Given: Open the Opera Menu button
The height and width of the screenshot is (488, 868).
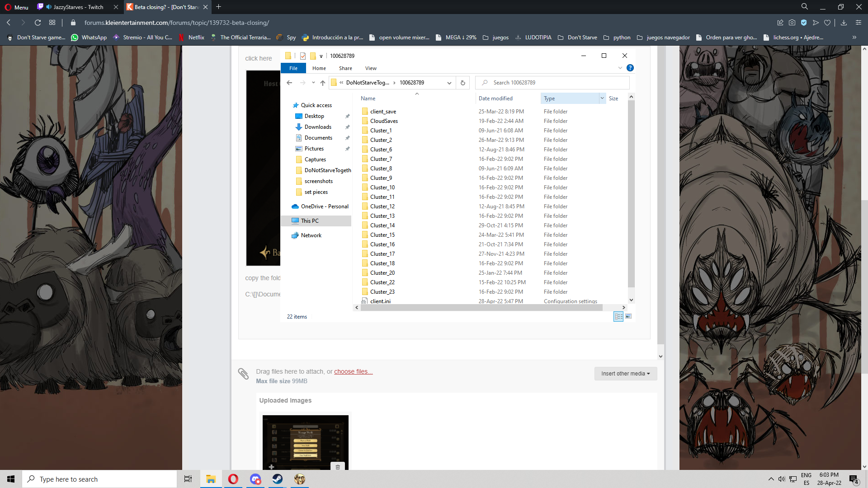Looking at the screenshot, I should pyautogui.click(x=17, y=7).
